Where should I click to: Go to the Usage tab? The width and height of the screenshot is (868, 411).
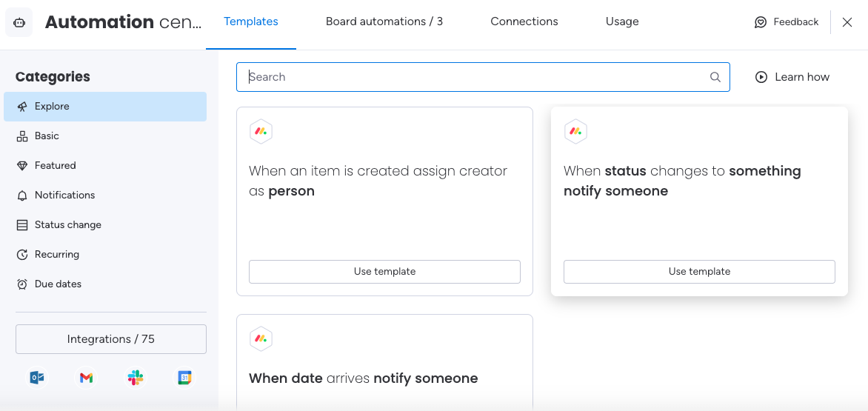point(622,21)
